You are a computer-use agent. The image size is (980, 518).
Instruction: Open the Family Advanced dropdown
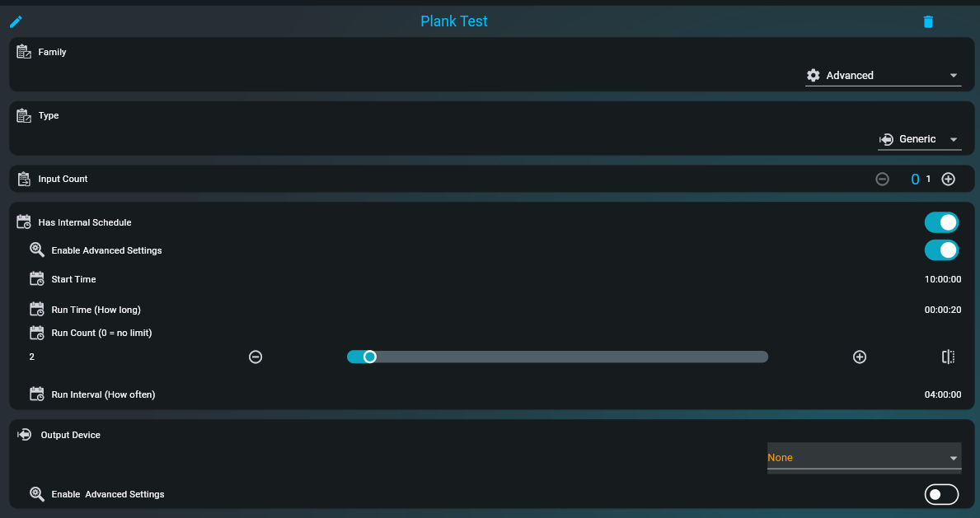point(883,76)
